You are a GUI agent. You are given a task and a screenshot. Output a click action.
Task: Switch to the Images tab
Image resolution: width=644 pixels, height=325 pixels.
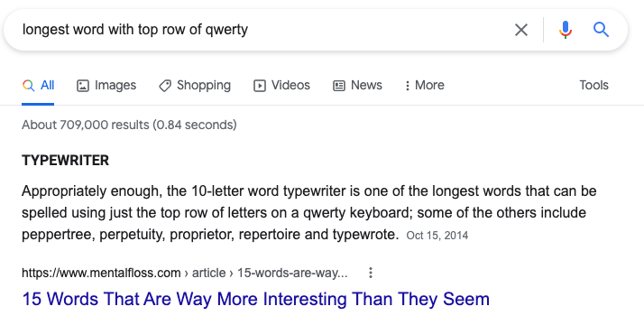click(106, 86)
